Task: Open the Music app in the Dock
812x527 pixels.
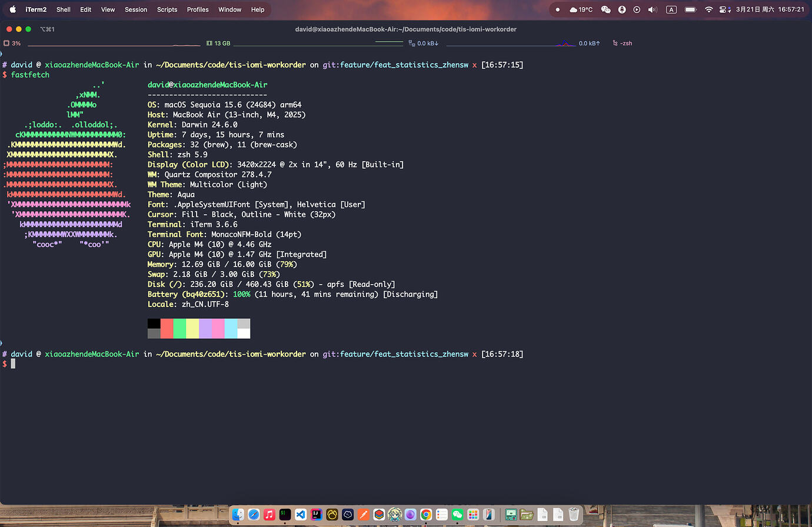Action: pos(269,515)
